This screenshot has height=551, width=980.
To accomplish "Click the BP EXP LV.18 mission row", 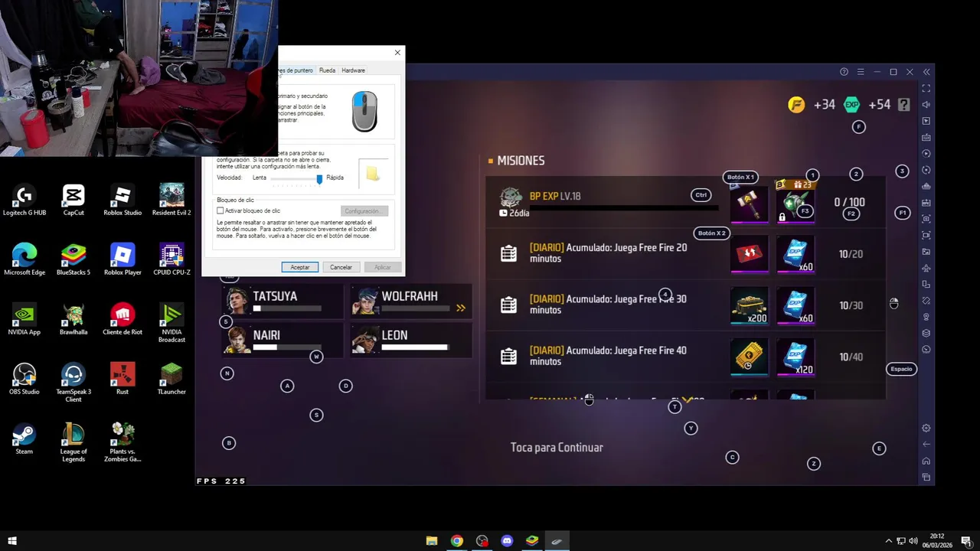I will click(685, 203).
